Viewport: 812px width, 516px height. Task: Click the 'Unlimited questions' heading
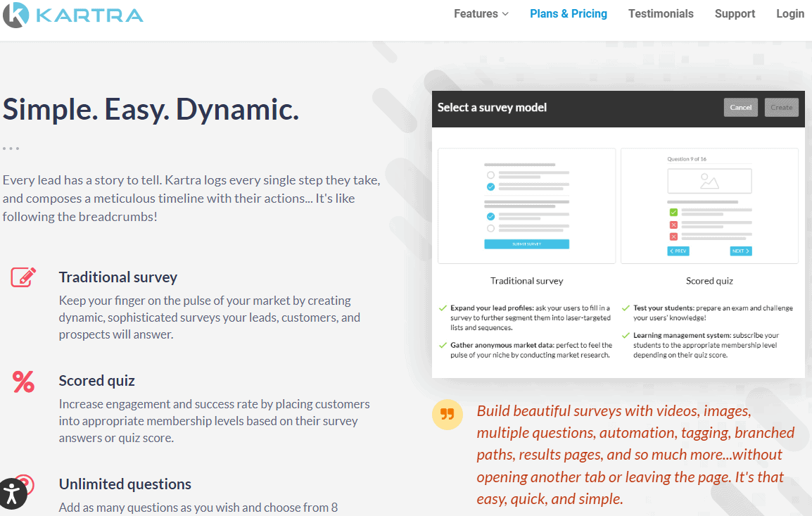[125, 484]
